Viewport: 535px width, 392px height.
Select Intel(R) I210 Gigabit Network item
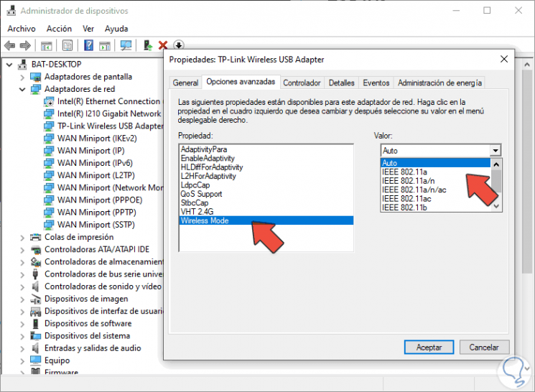109,113
